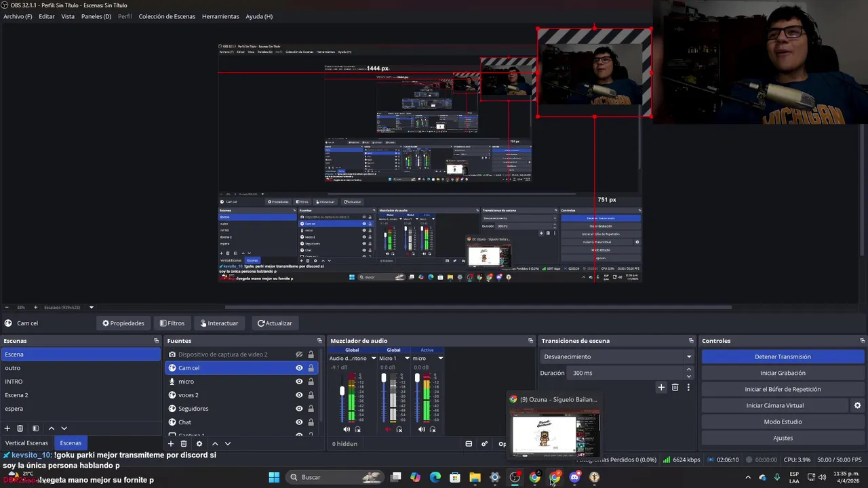
Task: Toggle monitoring headphone icon for the micro channel
Action: (433, 429)
